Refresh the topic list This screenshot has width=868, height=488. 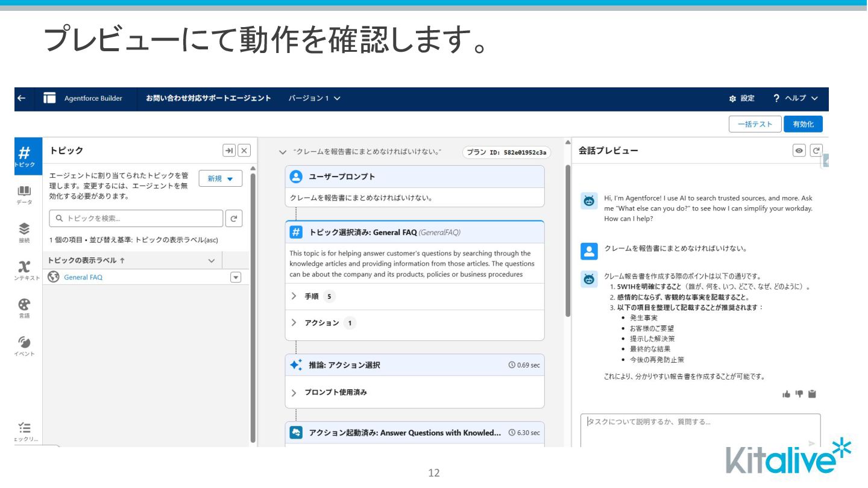tap(234, 219)
